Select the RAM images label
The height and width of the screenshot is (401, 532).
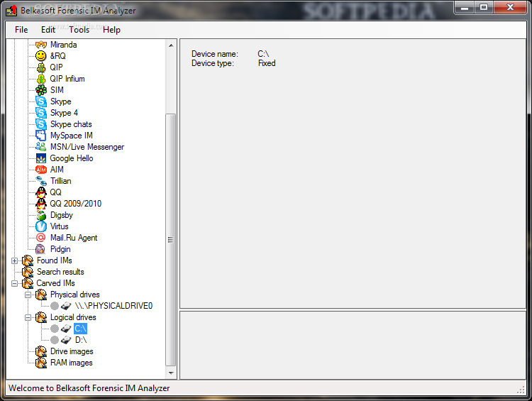coord(71,363)
